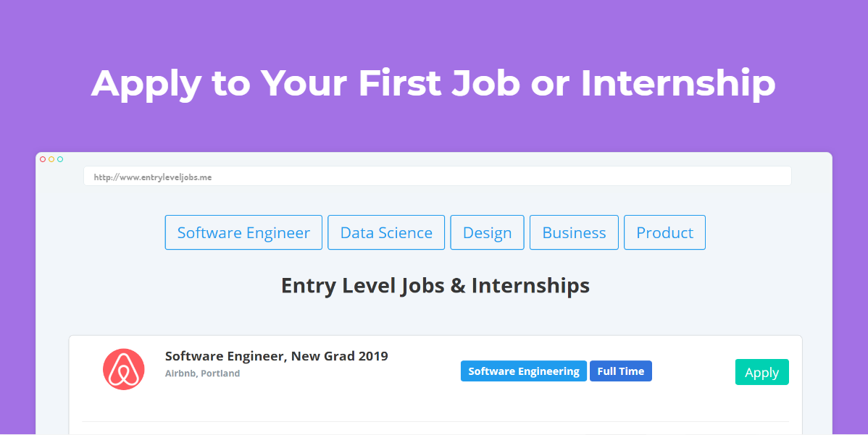Click the Apply to Your First Job headline
The height and width of the screenshot is (435, 868).
coord(433,83)
